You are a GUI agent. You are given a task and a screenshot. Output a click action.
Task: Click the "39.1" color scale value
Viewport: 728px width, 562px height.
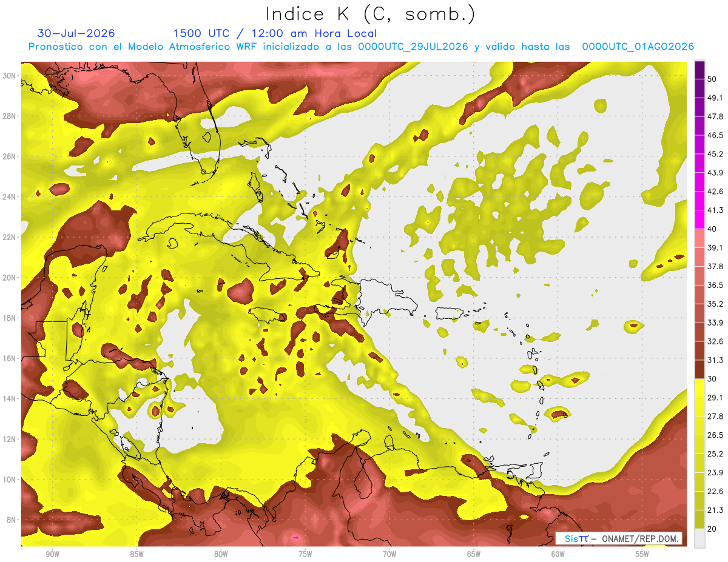tap(715, 247)
